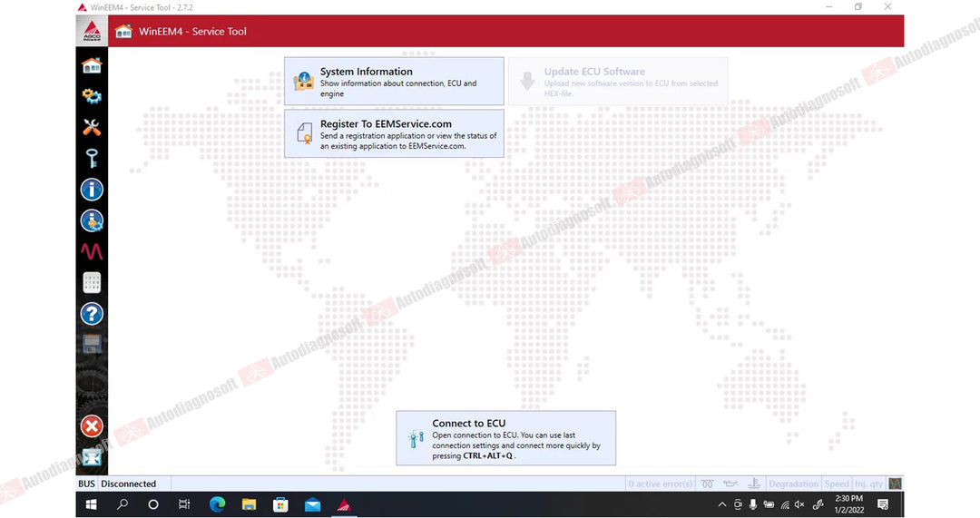The height and width of the screenshot is (518, 980).
Task: Open the Home icon in sidebar
Action: click(92, 65)
